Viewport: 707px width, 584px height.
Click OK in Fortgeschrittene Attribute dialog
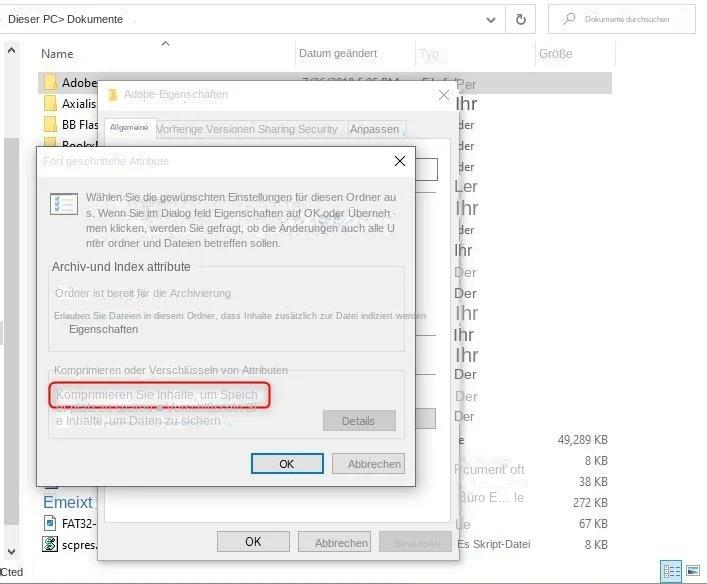tap(287, 464)
